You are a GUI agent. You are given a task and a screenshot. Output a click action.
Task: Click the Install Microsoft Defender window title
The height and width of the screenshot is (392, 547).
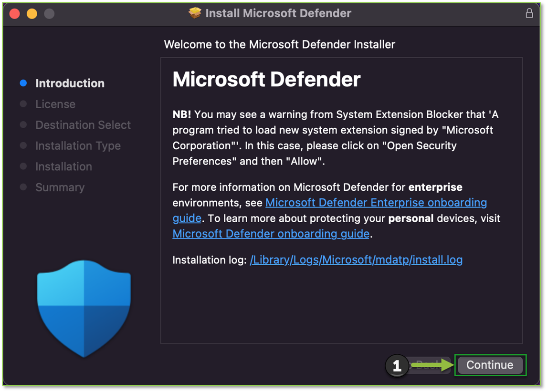click(278, 13)
